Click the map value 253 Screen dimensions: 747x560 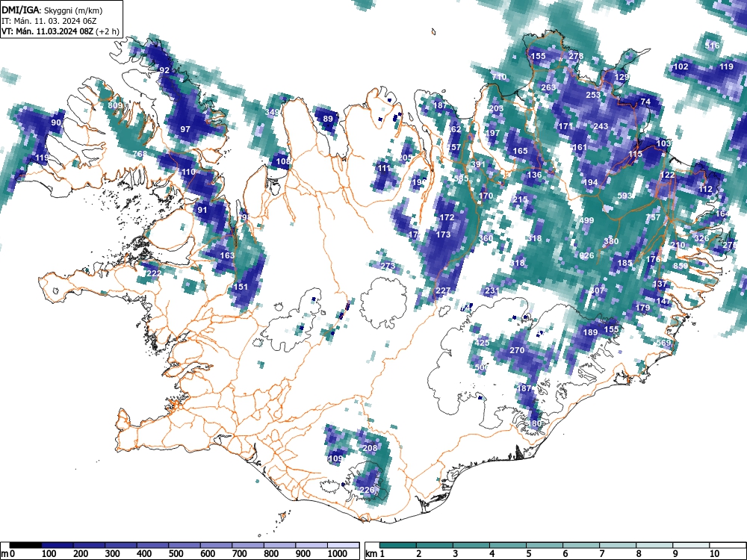(593, 95)
